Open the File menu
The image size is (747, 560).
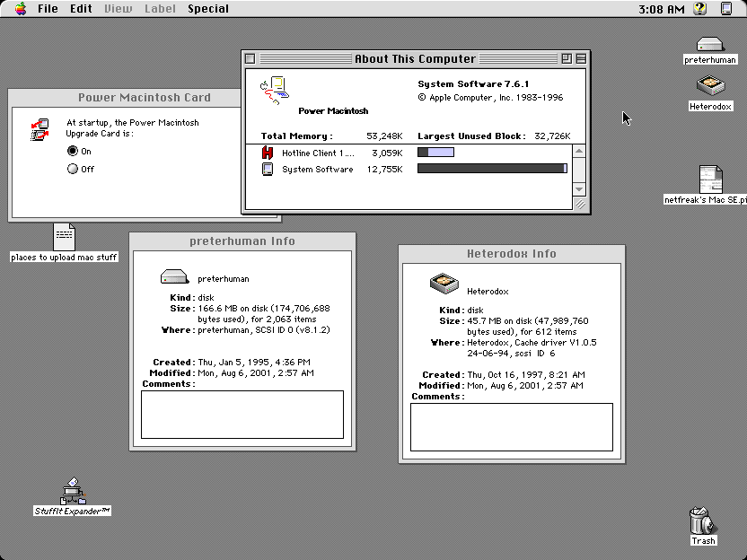click(x=48, y=9)
